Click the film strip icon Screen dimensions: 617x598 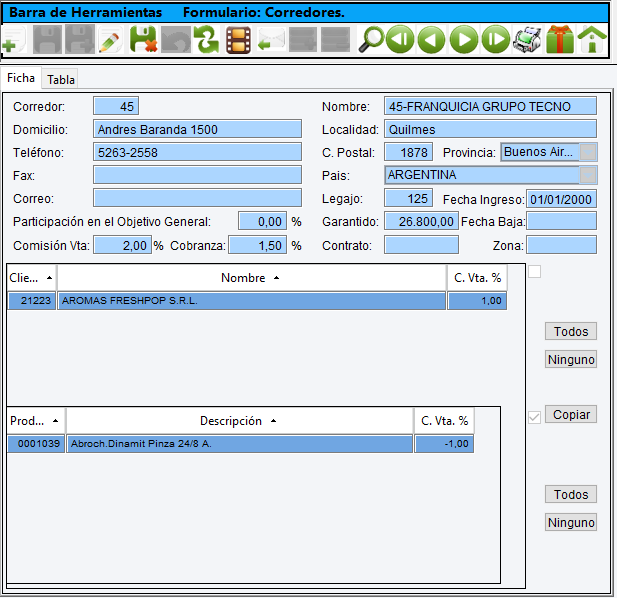[238, 39]
